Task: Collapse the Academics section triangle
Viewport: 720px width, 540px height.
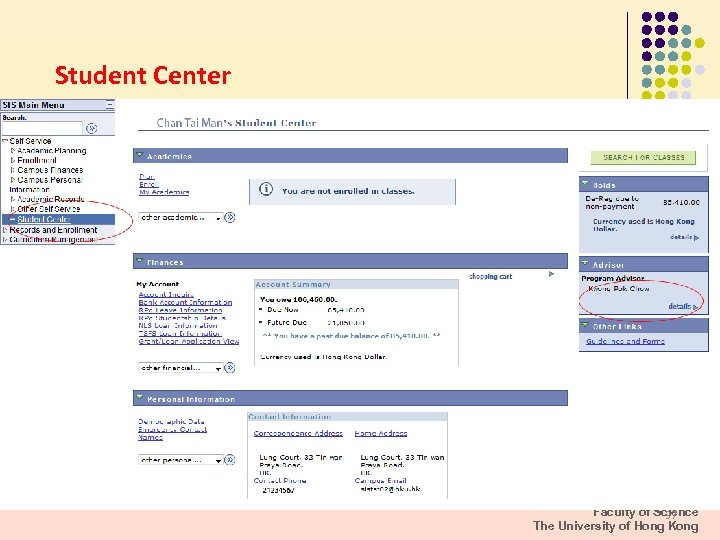Action: (x=140, y=155)
